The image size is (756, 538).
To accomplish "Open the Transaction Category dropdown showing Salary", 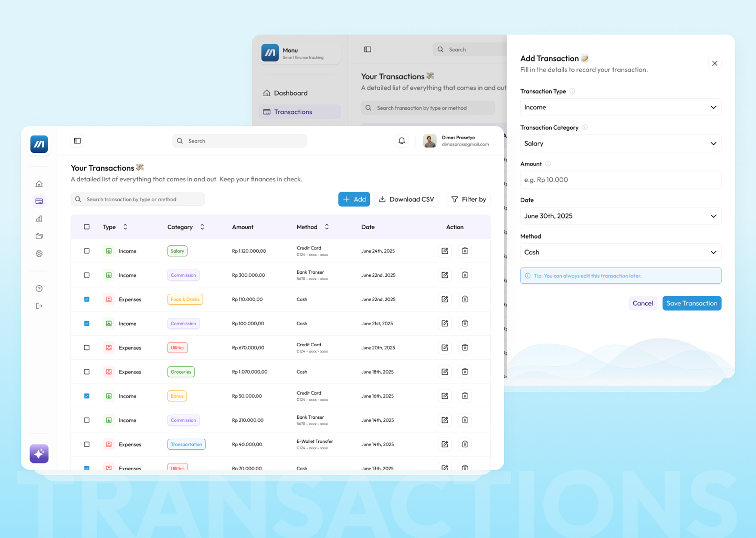I will click(x=621, y=144).
